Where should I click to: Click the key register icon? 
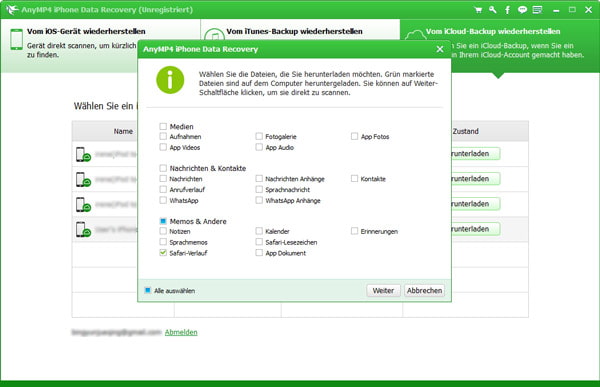point(492,10)
